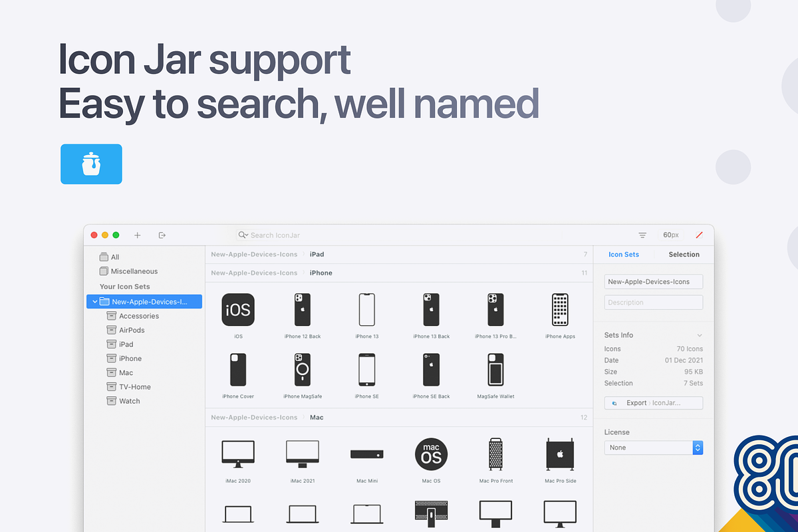Image resolution: width=798 pixels, height=532 pixels.
Task: Select the iPhone 13 Back icon
Action: (431, 310)
